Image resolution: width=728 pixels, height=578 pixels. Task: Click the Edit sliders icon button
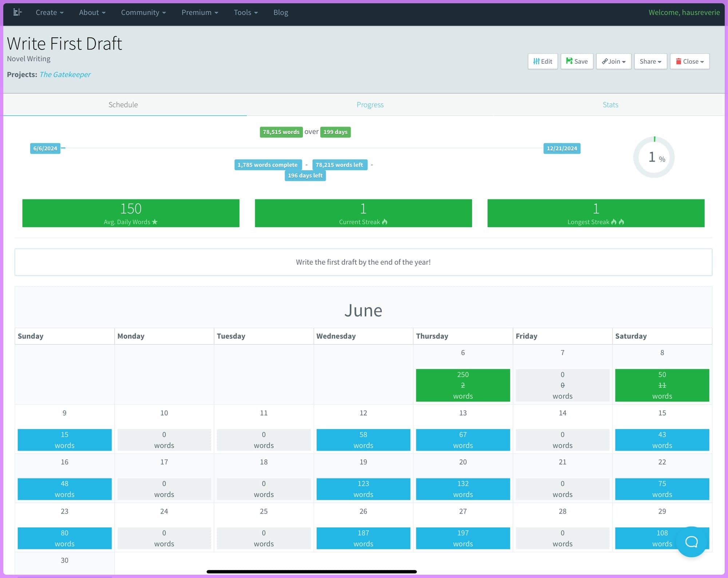click(x=537, y=61)
